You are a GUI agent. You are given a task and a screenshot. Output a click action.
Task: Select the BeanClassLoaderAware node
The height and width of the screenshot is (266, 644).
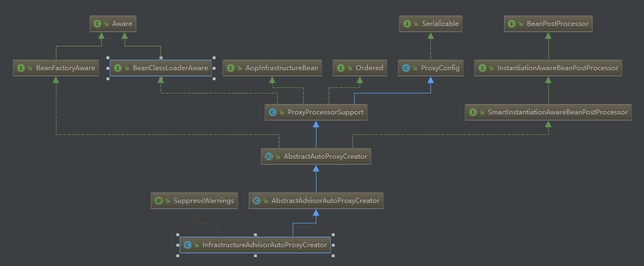pos(160,68)
